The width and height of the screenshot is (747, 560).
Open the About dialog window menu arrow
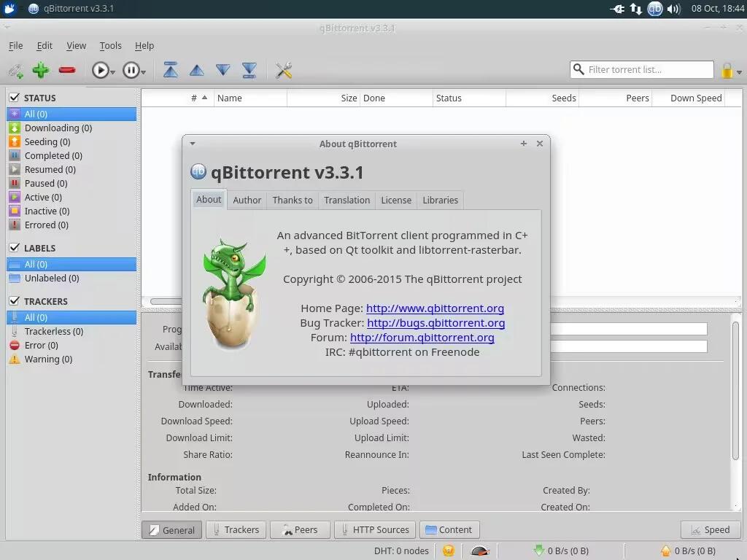[x=193, y=144]
